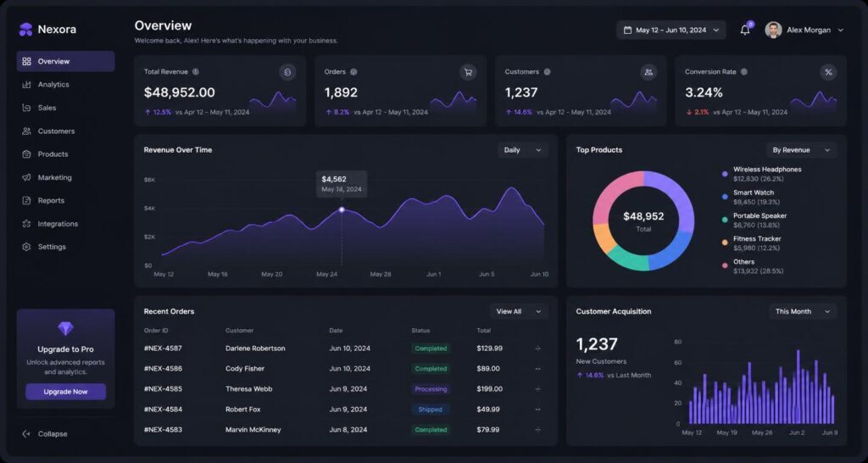
Task: Click the Total column header in orders
Action: click(x=484, y=331)
